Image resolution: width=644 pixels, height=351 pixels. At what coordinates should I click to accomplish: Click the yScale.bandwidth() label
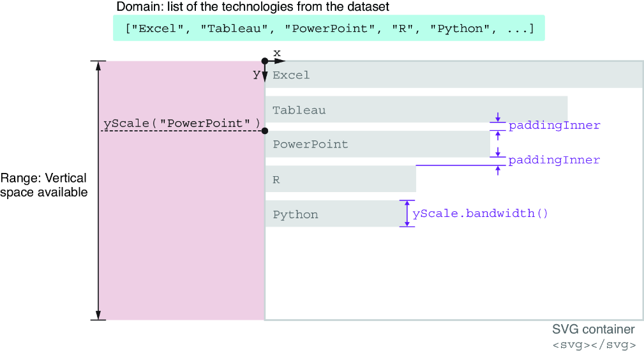[480, 214]
